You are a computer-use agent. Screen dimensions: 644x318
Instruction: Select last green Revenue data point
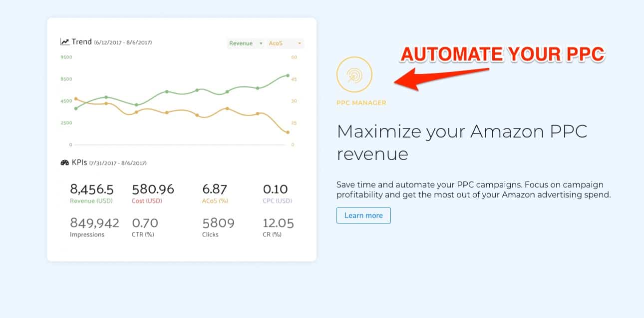tap(288, 75)
